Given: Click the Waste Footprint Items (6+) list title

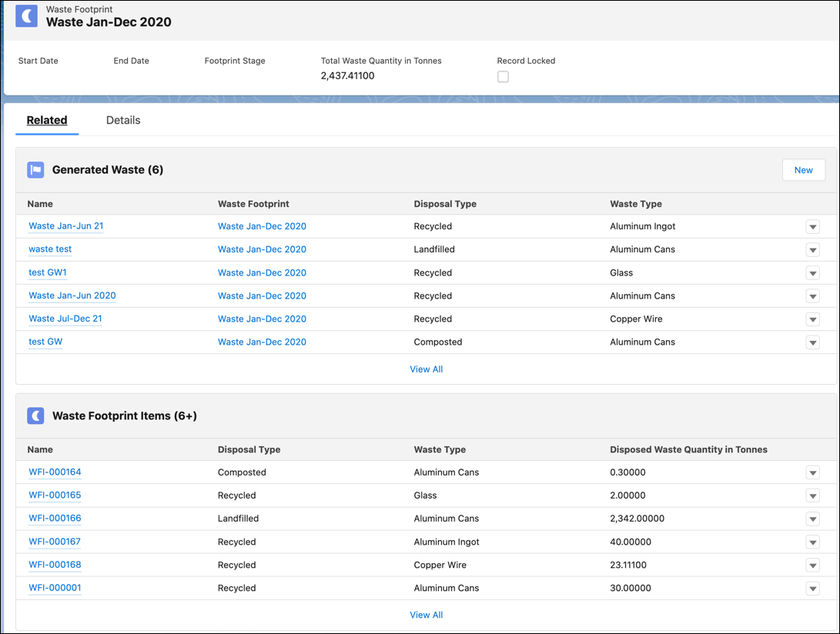Looking at the screenshot, I should tap(124, 415).
